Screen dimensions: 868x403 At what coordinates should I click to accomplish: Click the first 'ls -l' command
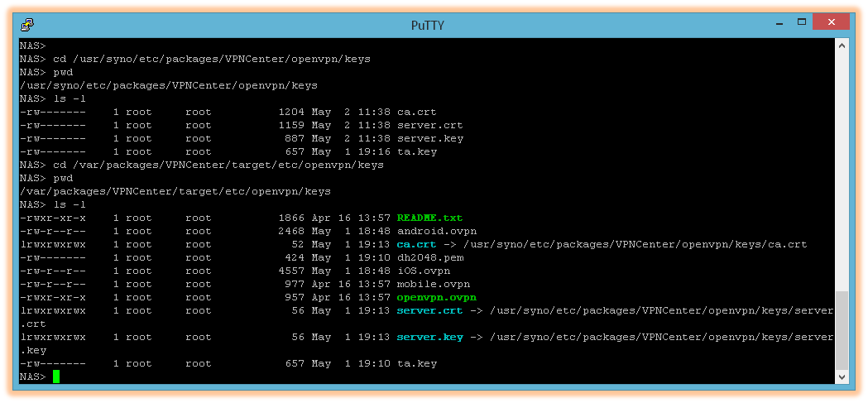point(70,98)
